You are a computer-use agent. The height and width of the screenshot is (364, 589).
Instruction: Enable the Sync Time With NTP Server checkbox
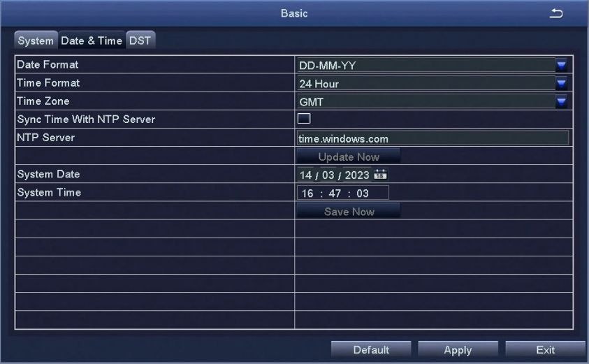(x=304, y=119)
